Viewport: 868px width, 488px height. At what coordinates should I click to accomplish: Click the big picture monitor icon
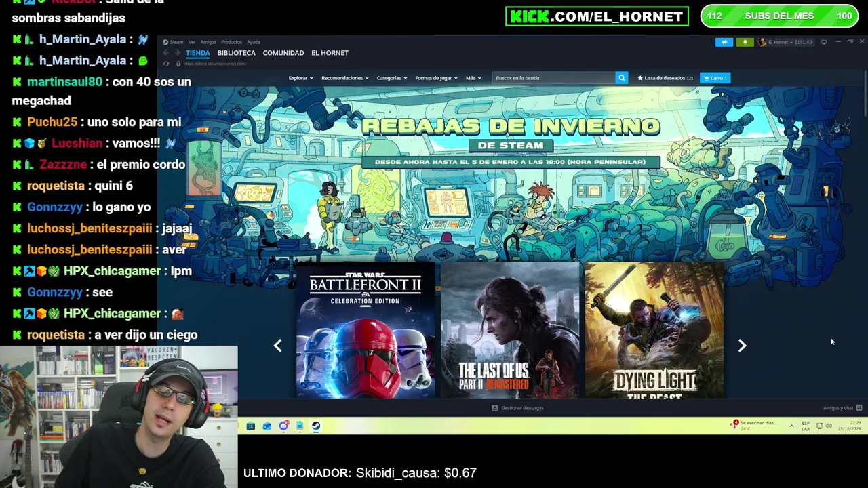tap(824, 42)
